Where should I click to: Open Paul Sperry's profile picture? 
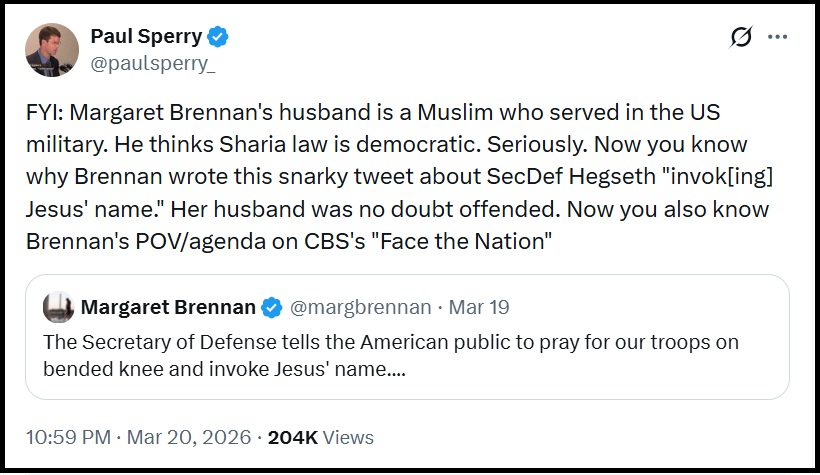coord(50,50)
